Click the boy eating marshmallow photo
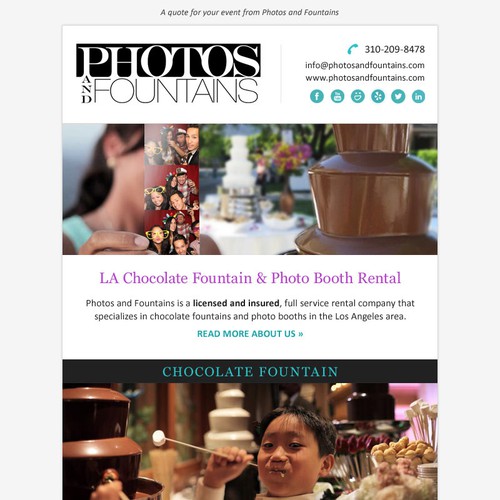 [250, 441]
